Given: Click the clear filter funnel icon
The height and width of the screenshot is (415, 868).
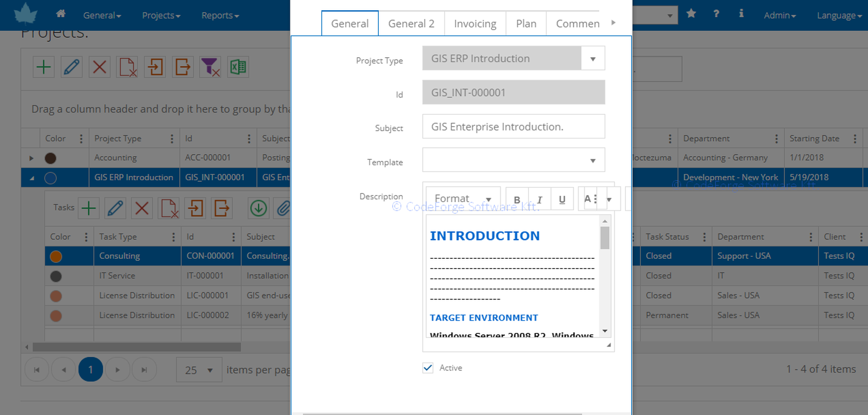Looking at the screenshot, I should pos(210,67).
